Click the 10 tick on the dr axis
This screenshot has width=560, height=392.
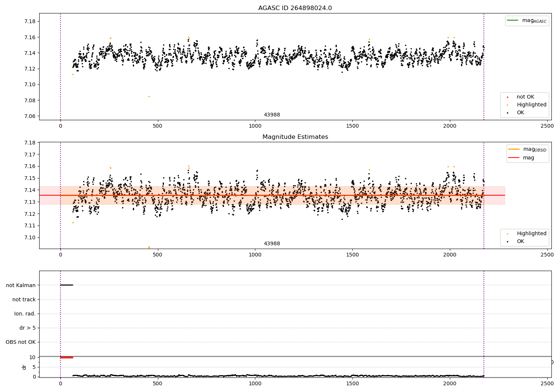point(32,357)
